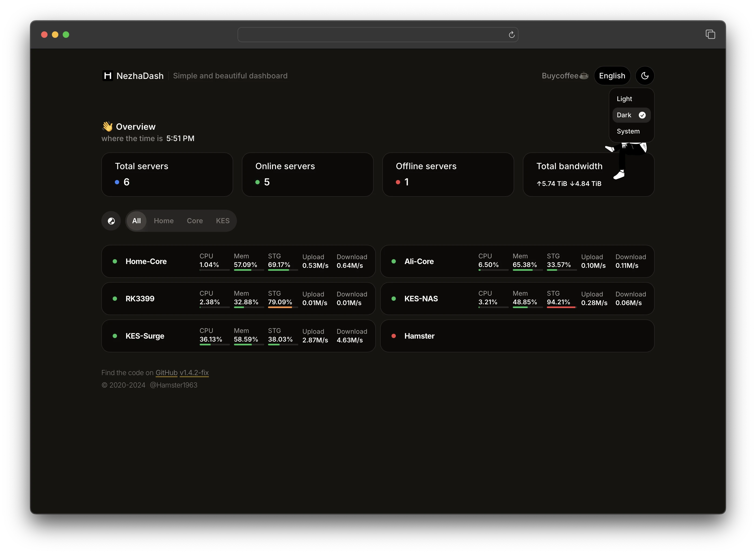Viewport: 756px width, 554px height.
Task: Filter by Online servers card
Action: [x=307, y=175]
